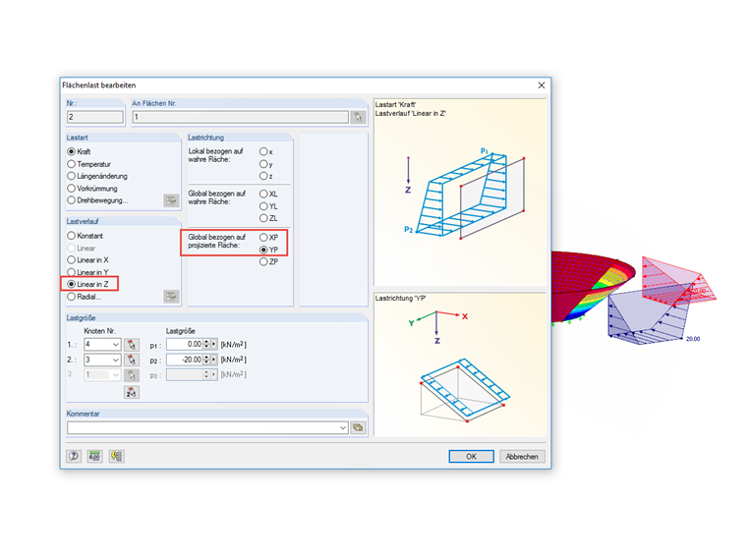Click Abbrechen to cancel the dialog
This screenshot has height=560, width=747.
click(x=522, y=456)
